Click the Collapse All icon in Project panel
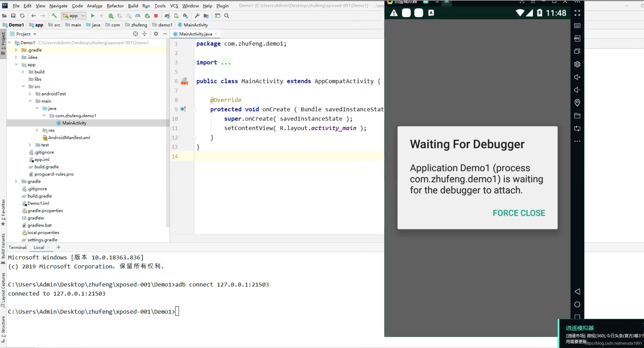Screen dimensions: 644x348 [144, 34]
